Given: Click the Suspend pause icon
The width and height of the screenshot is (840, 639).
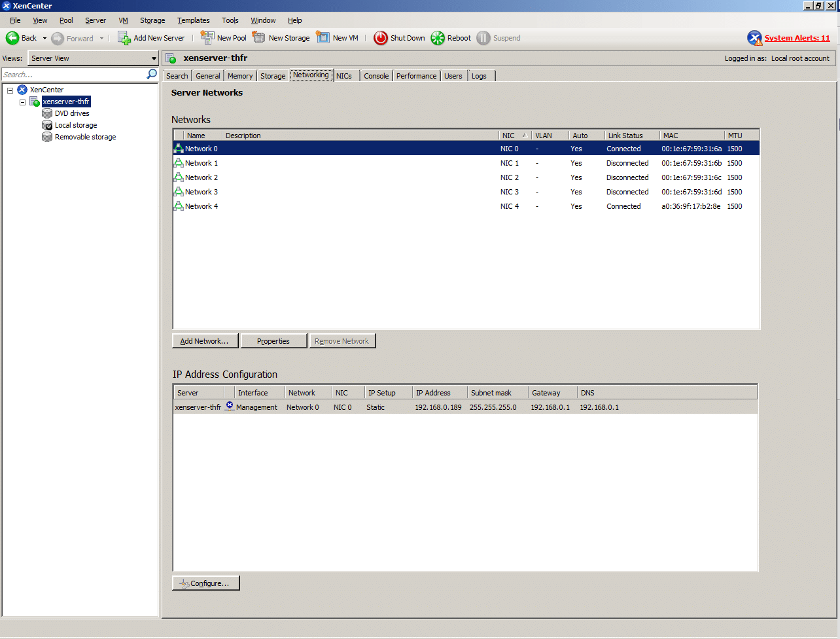Looking at the screenshot, I should (x=483, y=38).
